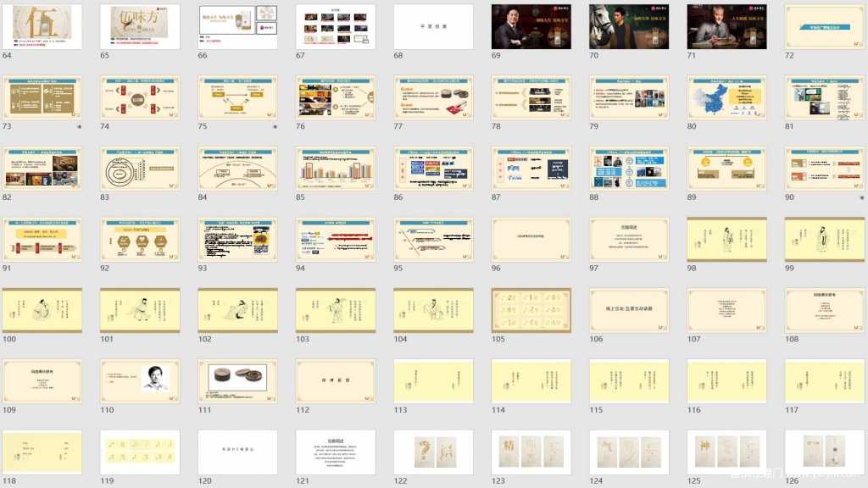Viewport: 868px width, 488px height.
Task: Select slide 95 thumbnail
Action: 433,240
